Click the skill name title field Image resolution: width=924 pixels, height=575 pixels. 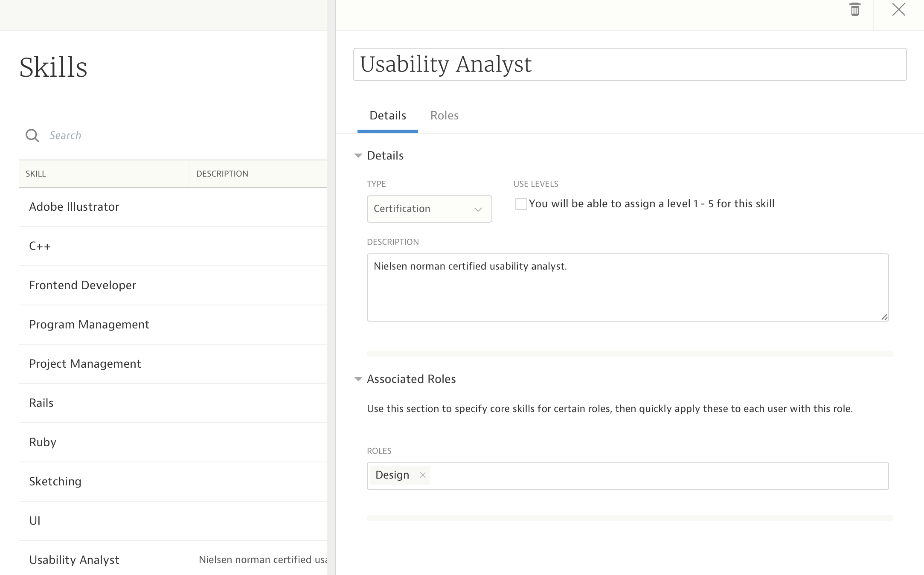pos(629,64)
